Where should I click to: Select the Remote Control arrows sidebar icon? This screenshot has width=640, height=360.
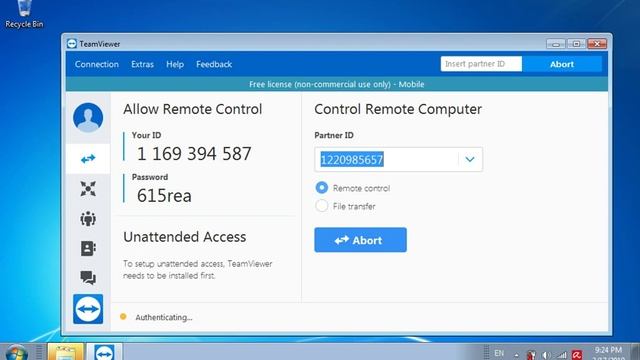click(x=88, y=158)
